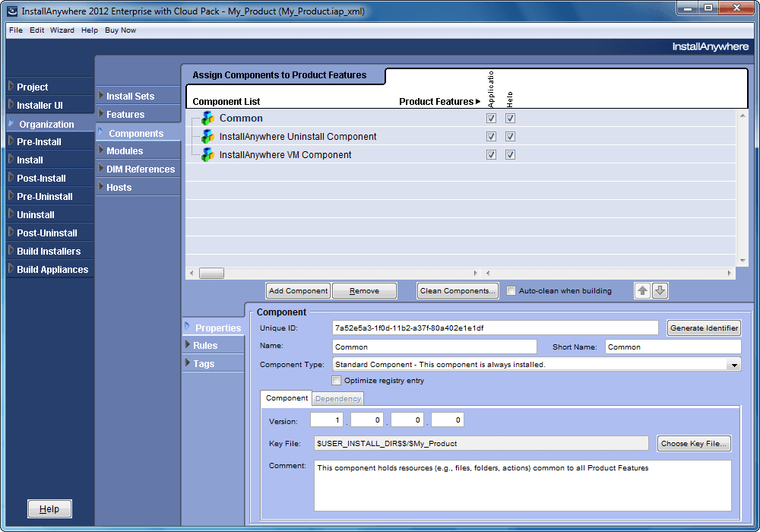Toggle Common for Help feature
The height and width of the screenshot is (532, 760).
[x=510, y=119]
